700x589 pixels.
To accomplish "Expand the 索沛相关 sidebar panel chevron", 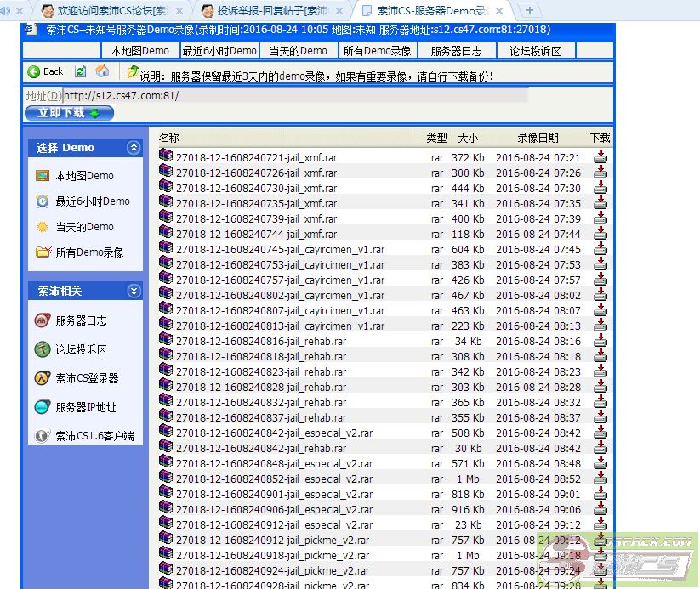I will 134,291.
